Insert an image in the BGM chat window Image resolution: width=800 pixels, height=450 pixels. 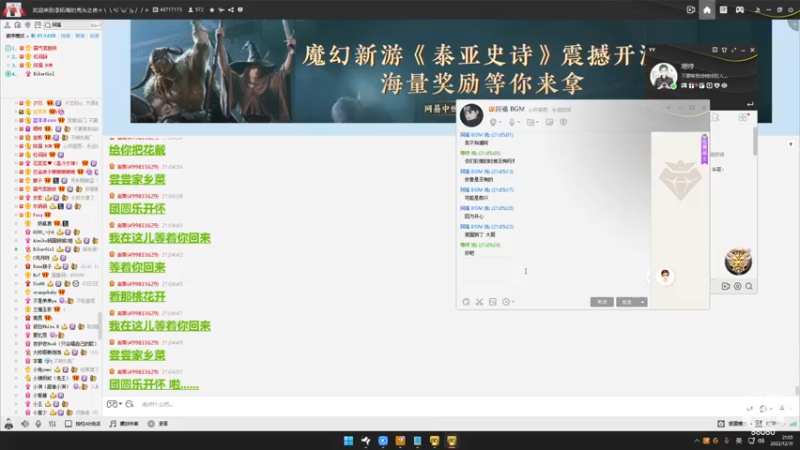[492, 302]
